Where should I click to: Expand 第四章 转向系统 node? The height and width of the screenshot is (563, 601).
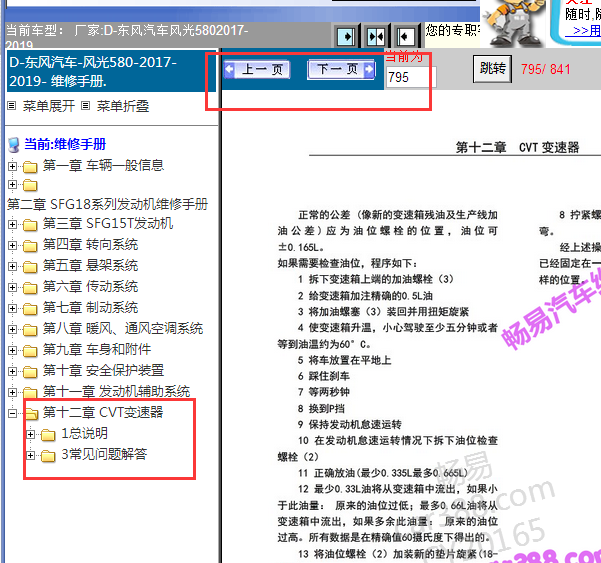pos(12,245)
